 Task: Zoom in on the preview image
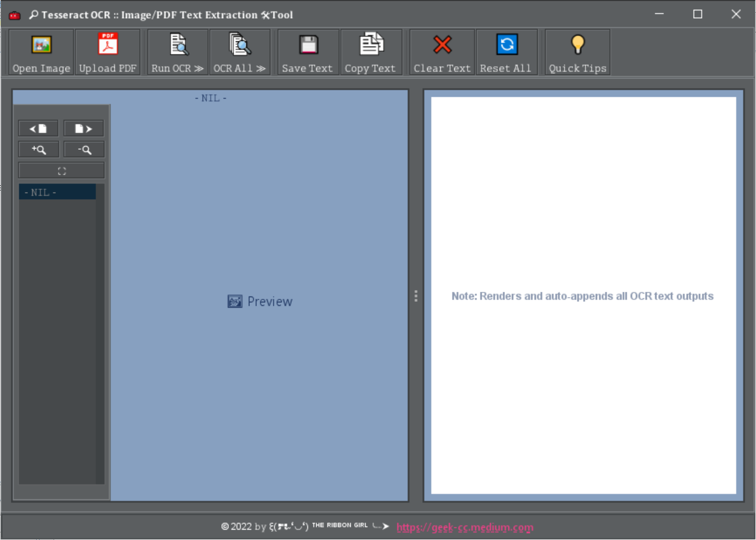pyautogui.click(x=38, y=150)
